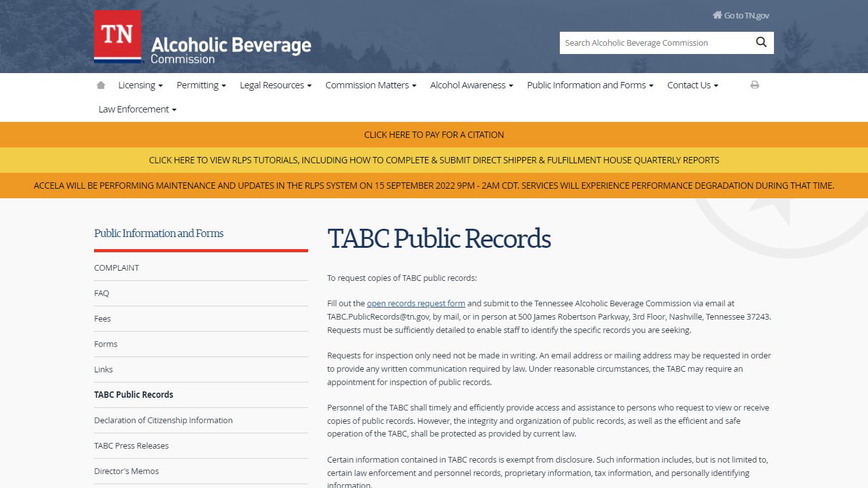This screenshot has width=868, height=488.
Task: Expand the Alcohol Awareness dropdown menu
Action: [471, 85]
